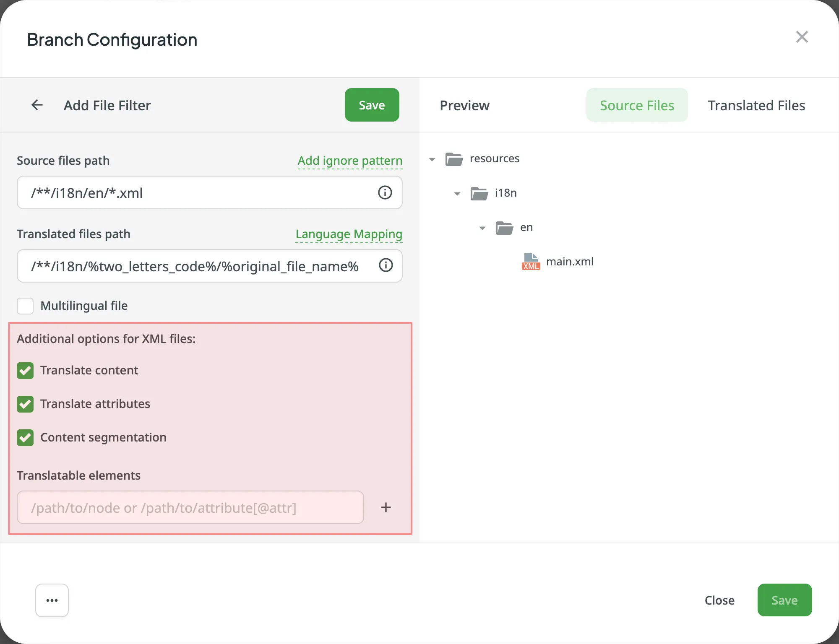Add a new translatable element entry
Screen dimensions: 839x644
[386, 507]
